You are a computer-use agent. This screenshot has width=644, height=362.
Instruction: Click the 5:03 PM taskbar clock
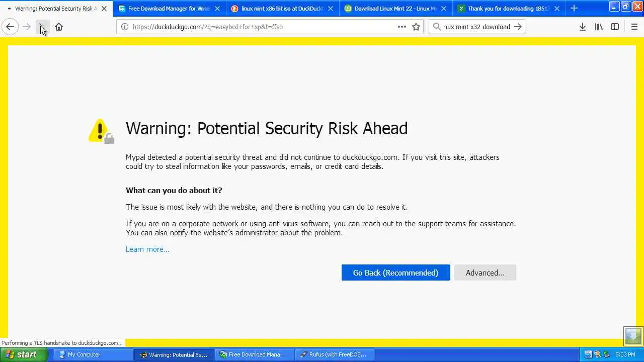tap(625, 354)
